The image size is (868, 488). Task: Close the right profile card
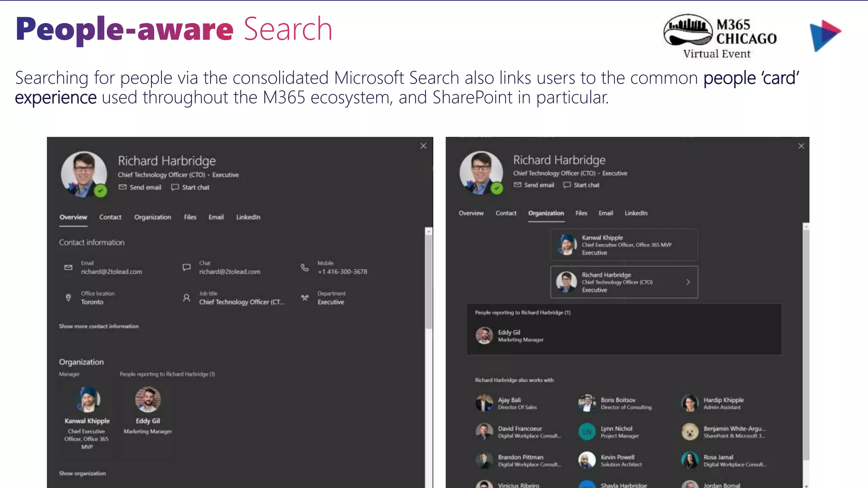coord(801,146)
